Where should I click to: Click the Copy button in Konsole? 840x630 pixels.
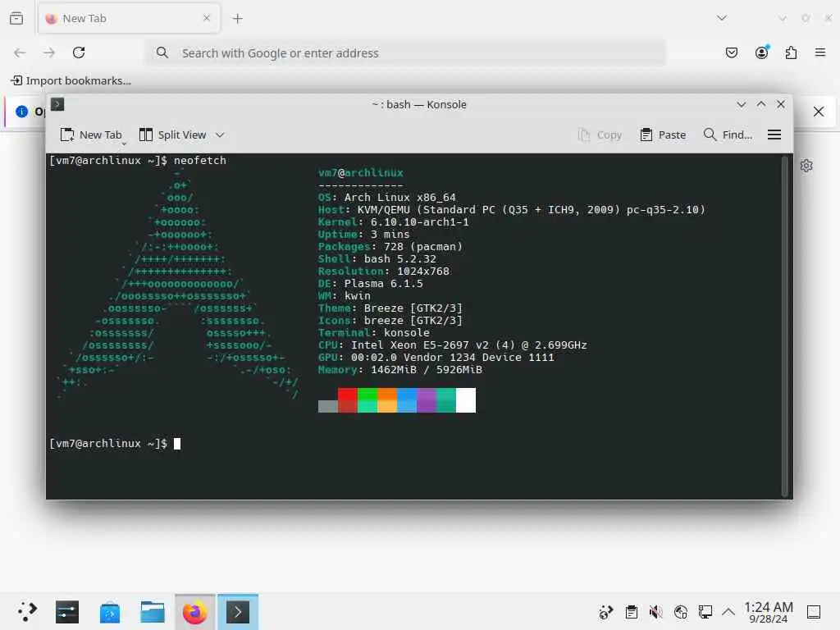tap(600, 135)
